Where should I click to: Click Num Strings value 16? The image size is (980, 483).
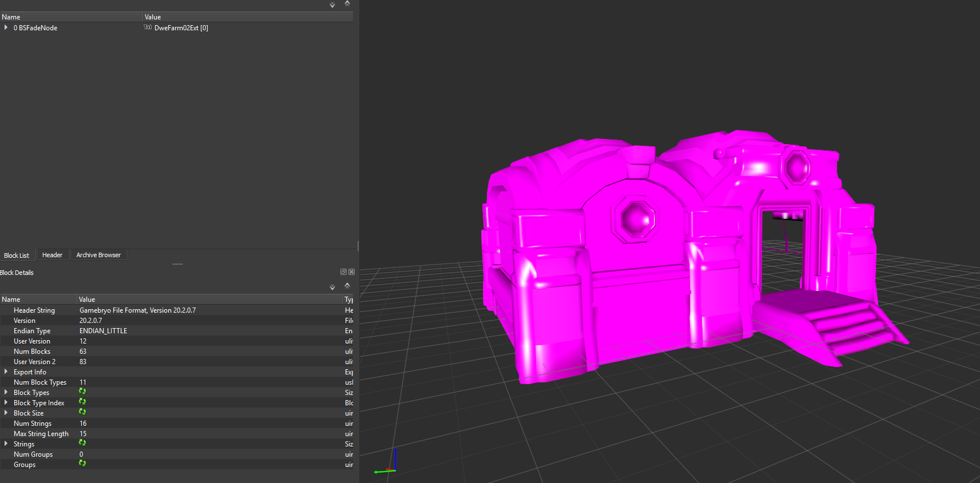tap(83, 424)
